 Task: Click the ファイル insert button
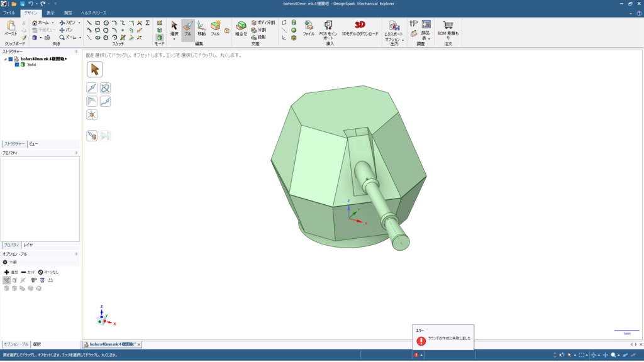[x=308, y=29]
